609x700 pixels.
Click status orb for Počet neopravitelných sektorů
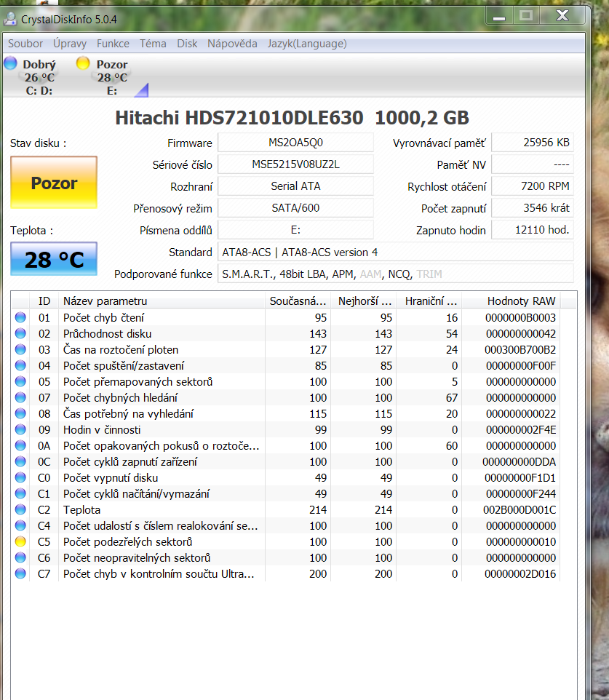coord(20,557)
